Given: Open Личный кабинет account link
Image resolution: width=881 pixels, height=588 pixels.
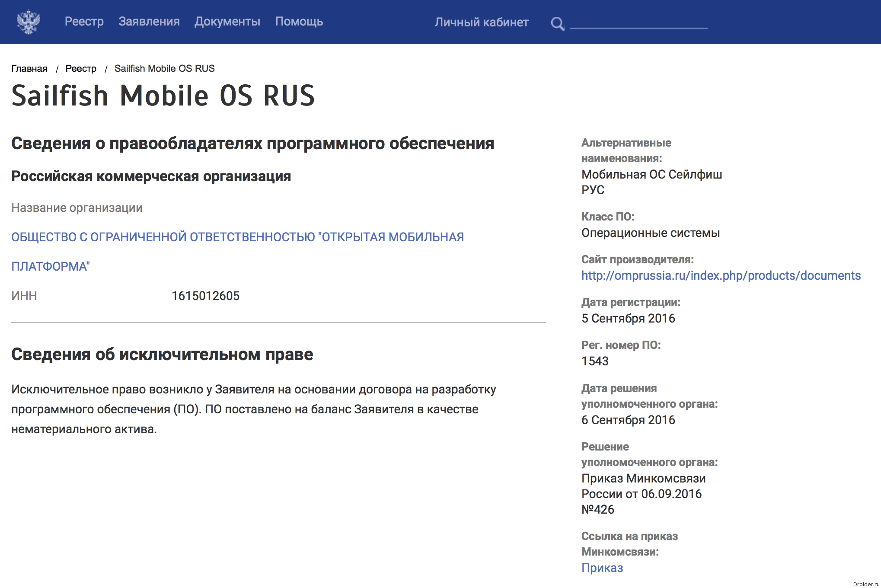Looking at the screenshot, I should click(x=482, y=22).
